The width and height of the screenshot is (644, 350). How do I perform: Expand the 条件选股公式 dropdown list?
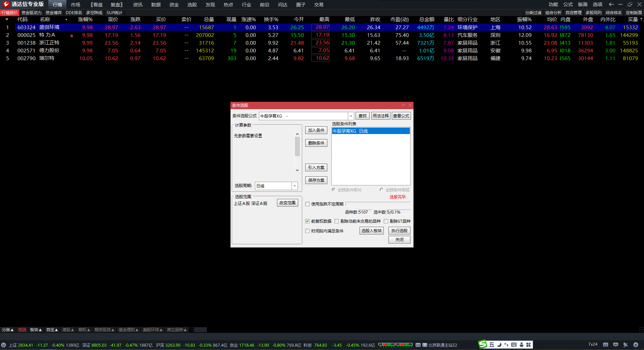coord(351,116)
